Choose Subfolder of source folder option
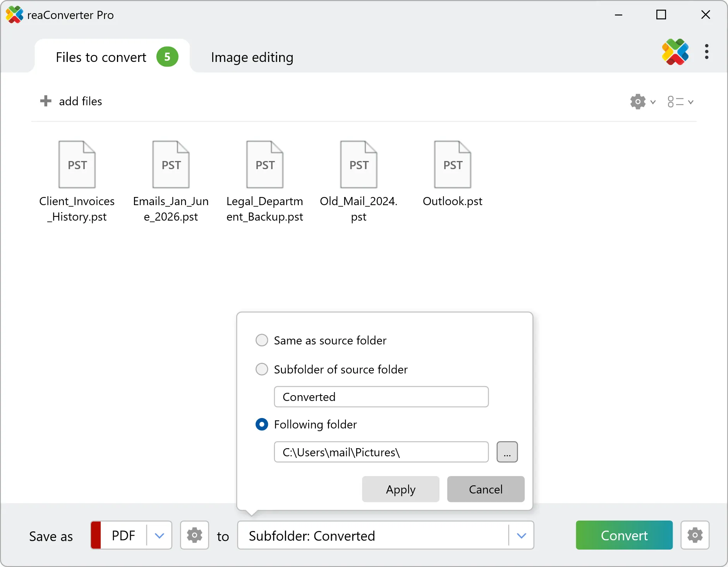This screenshot has width=728, height=567. click(x=262, y=369)
